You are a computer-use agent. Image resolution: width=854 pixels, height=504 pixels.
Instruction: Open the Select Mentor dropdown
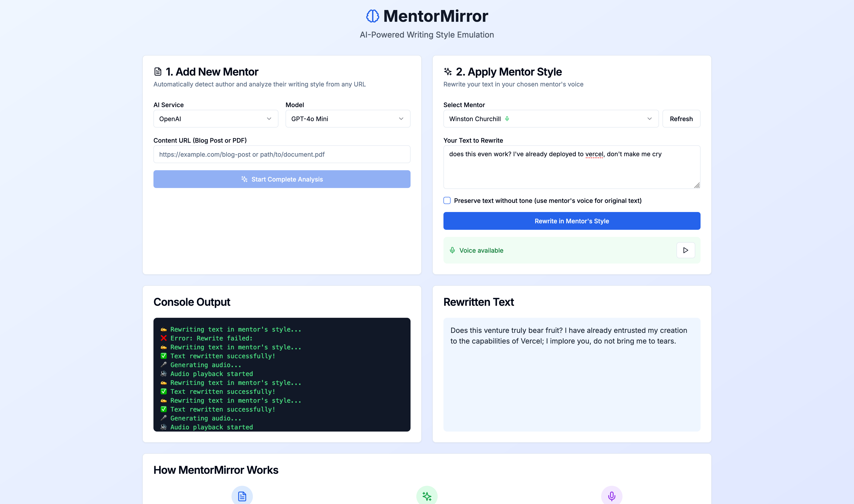coord(550,119)
